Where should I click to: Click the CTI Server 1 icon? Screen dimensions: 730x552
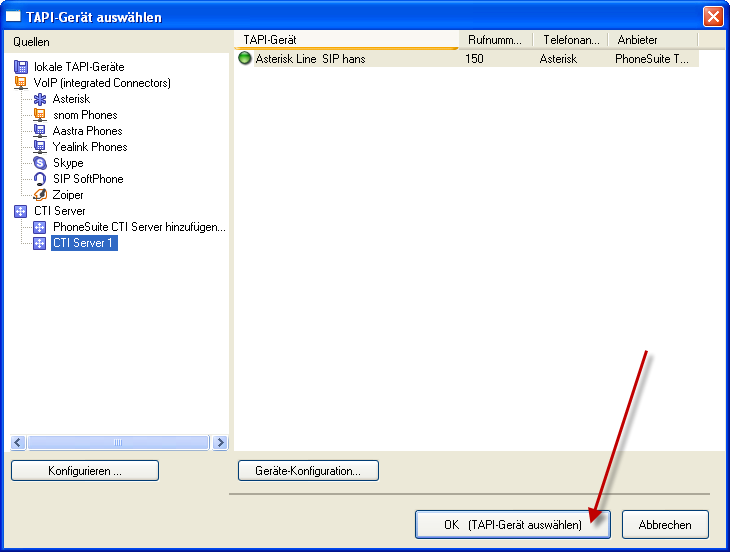coord(40,243)
